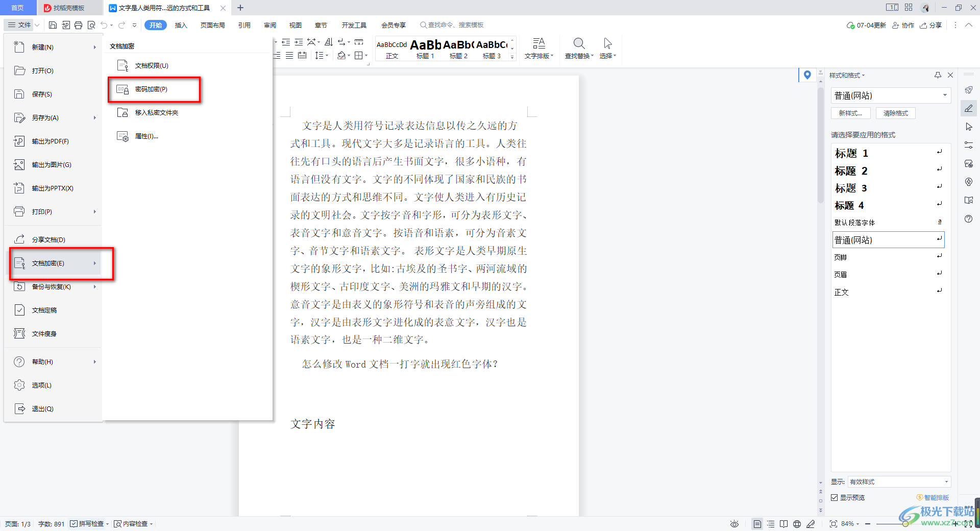The height and width of the screenshot is (531, 980).
Task: Click the Share (分享) button
Action: click(x=931, y=25)
